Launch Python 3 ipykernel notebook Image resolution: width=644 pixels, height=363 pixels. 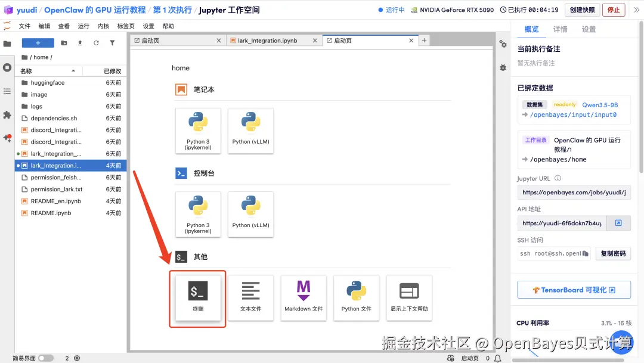pos(198,131)
